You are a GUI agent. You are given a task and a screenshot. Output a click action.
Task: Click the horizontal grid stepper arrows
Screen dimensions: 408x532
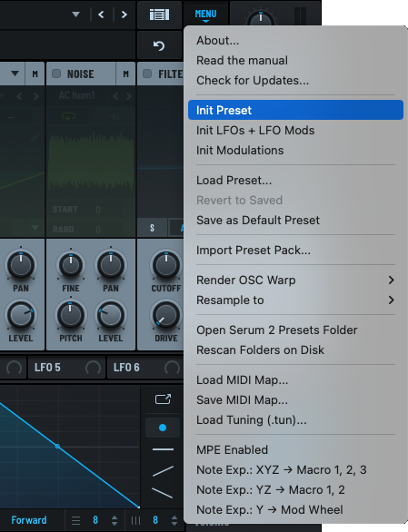pos(114,520)
